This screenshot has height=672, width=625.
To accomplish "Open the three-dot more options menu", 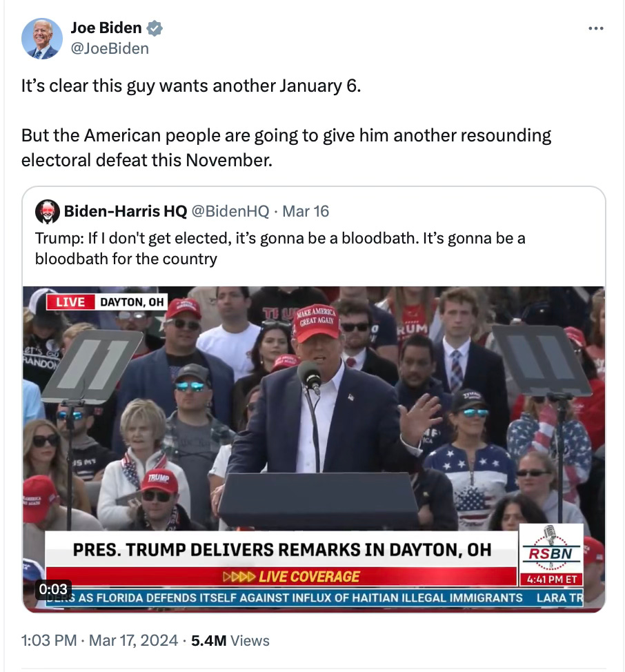I will pyautogui.click(x=596, y=28).
